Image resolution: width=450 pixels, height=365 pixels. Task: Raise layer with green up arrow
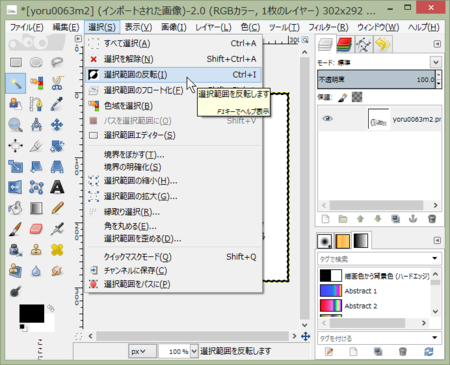(x=360, y=219)
